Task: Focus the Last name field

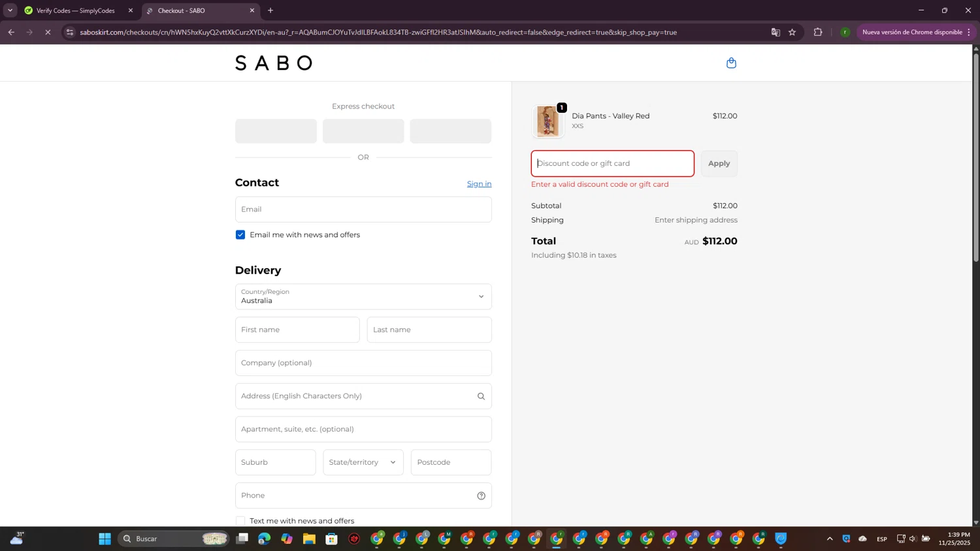Action: point(429,330)
